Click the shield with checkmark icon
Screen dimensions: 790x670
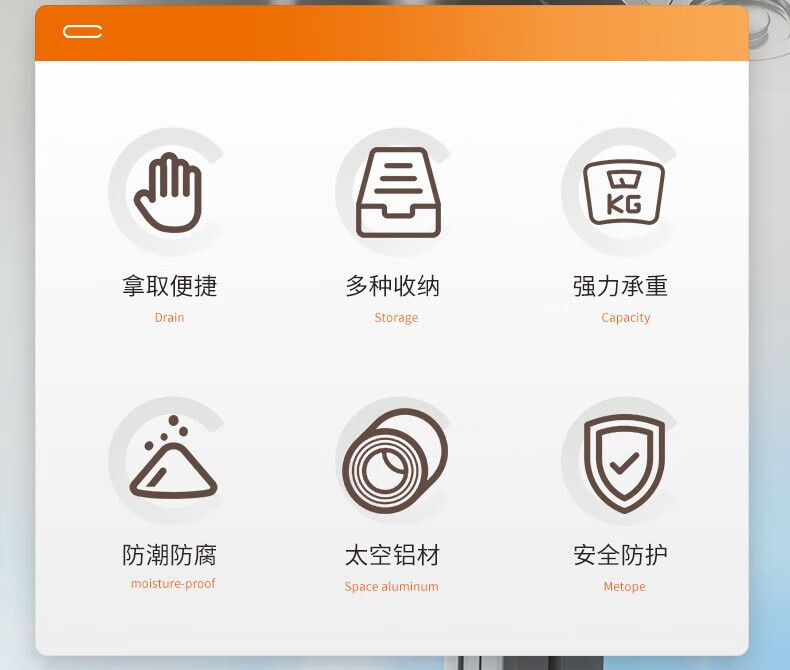(x=624, y=463)
